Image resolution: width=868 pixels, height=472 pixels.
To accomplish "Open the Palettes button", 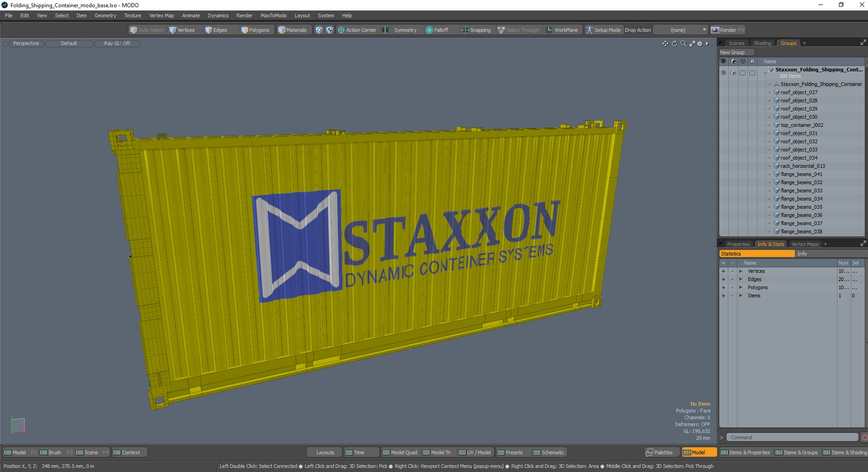I will [662, 452].
